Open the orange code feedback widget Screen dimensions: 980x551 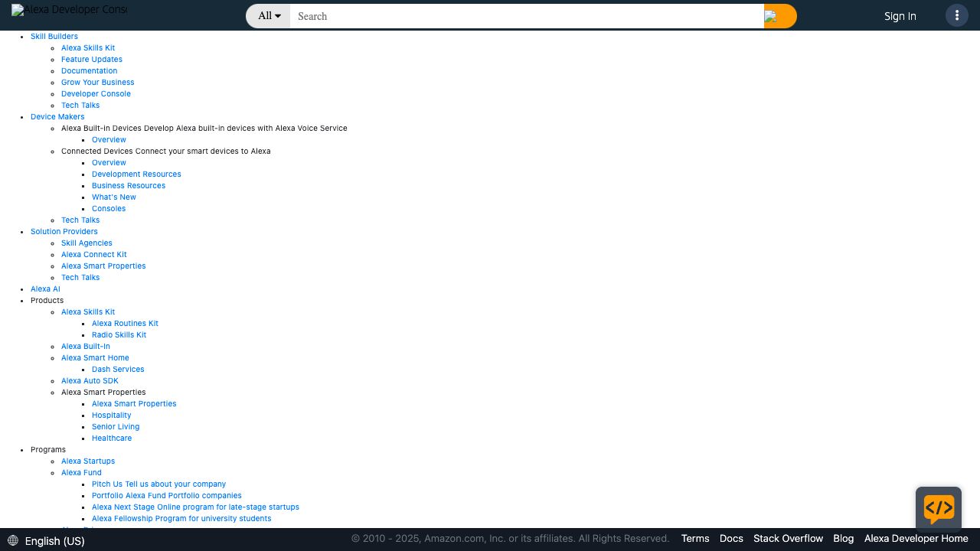938,509
